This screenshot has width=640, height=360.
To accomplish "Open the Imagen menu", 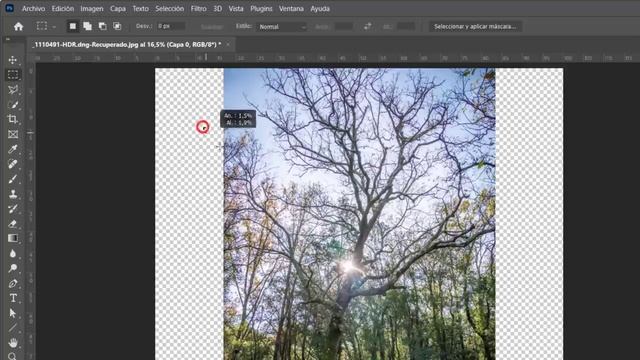I will [92, 9].
